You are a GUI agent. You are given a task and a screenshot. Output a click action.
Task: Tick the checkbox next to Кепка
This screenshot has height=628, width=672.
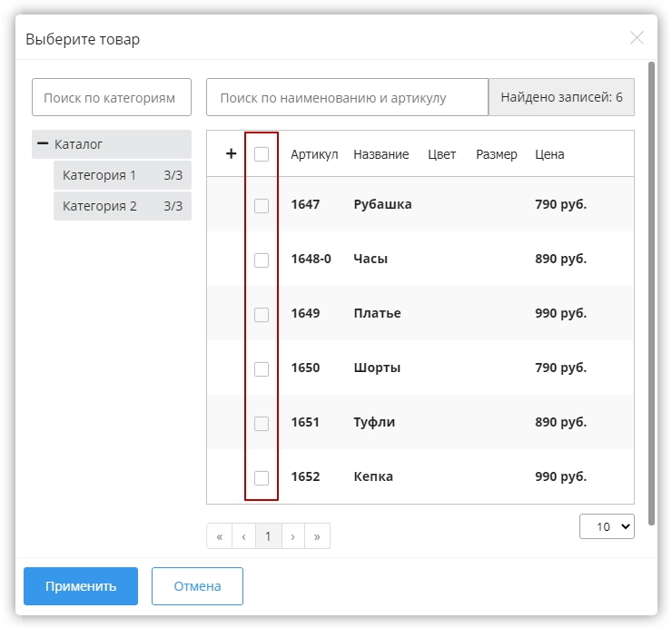[x=262, y=477]
